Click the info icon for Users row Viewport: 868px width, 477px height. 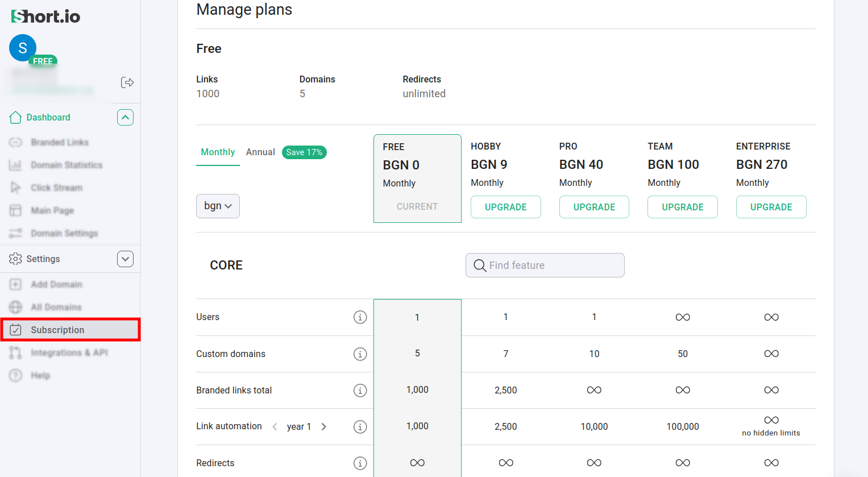point(360,317)
